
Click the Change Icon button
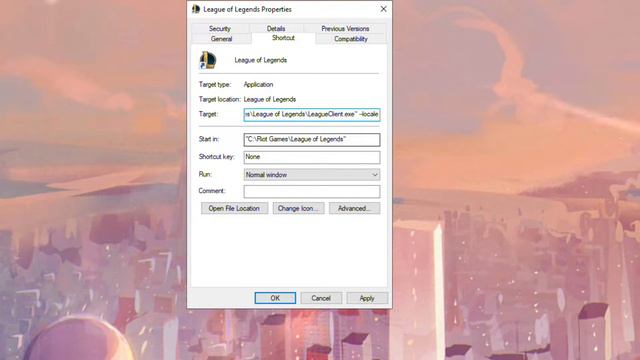298,208
